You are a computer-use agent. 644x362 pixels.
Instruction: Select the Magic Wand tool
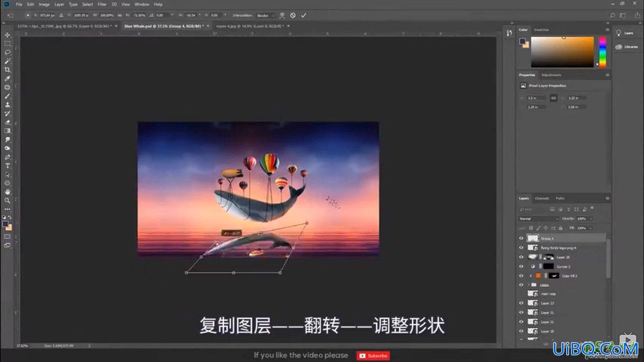(8, 61)
